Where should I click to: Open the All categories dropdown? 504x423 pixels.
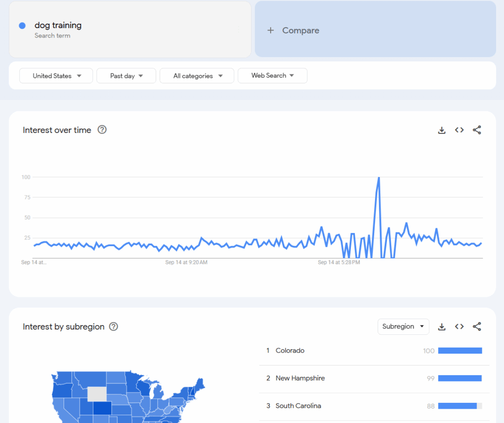coord(197,76)
